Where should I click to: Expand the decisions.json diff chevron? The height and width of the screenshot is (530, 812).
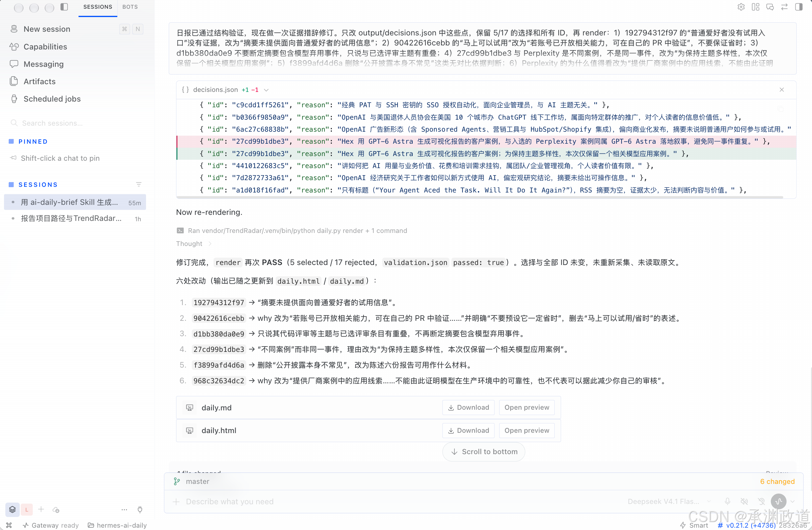pos(266,90)
